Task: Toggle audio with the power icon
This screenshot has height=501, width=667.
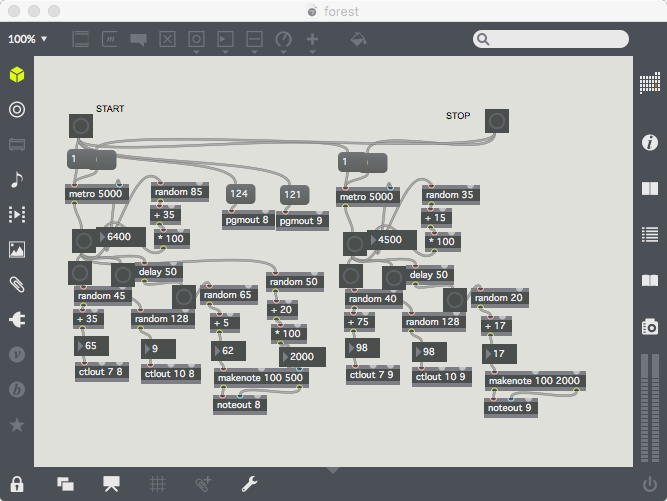Action: pos(650,484)
